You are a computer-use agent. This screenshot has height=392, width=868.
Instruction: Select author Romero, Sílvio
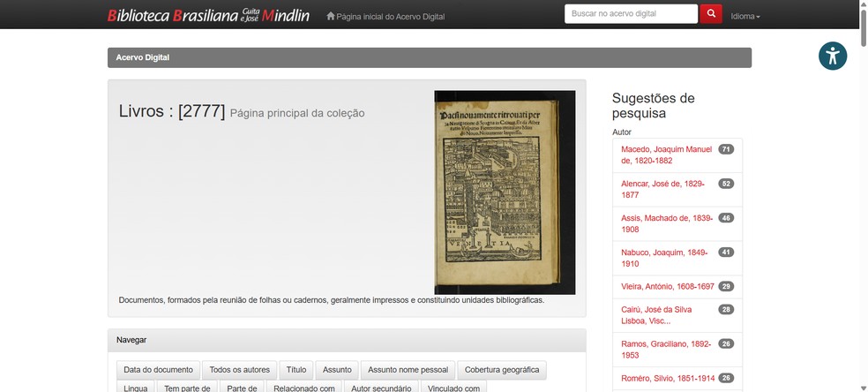[668, 378]
